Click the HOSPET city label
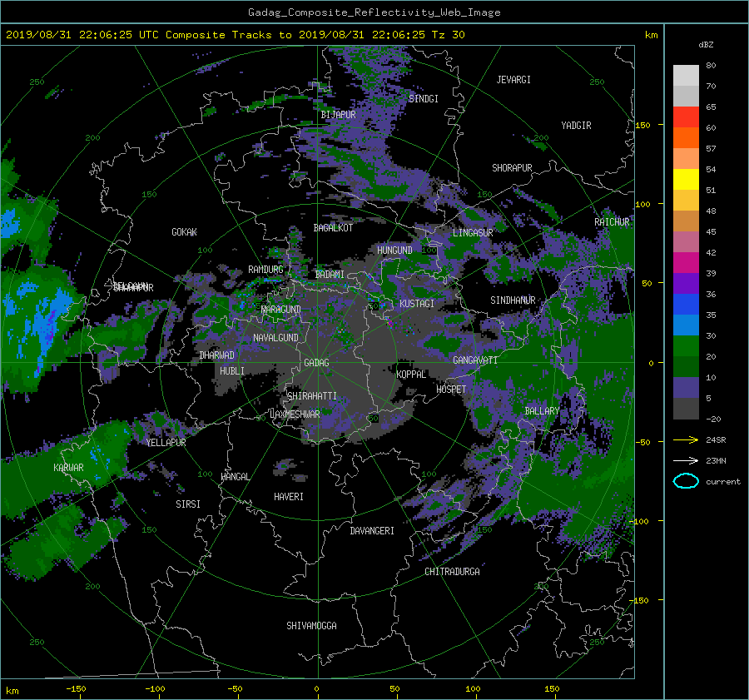 (451, 390)
